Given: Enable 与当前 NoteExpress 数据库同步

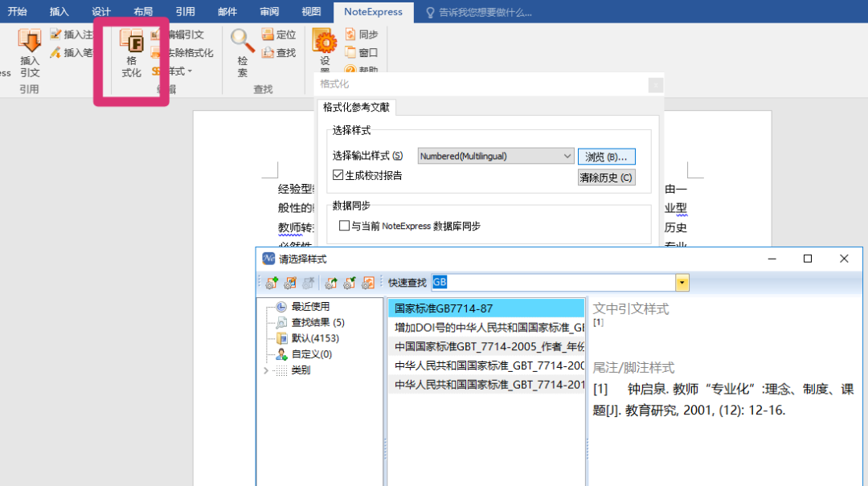Looking at the screenshot, I should 346,225.
